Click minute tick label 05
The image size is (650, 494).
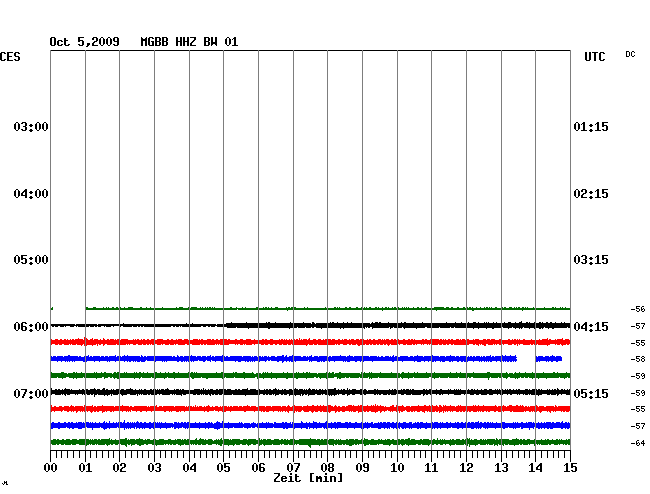[x=223, y=468]
